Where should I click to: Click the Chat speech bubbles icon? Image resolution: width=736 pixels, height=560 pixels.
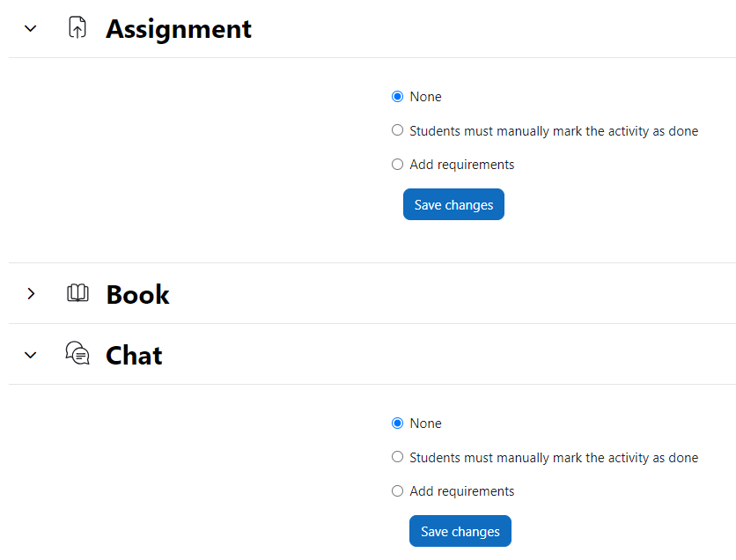click(77, 353)
